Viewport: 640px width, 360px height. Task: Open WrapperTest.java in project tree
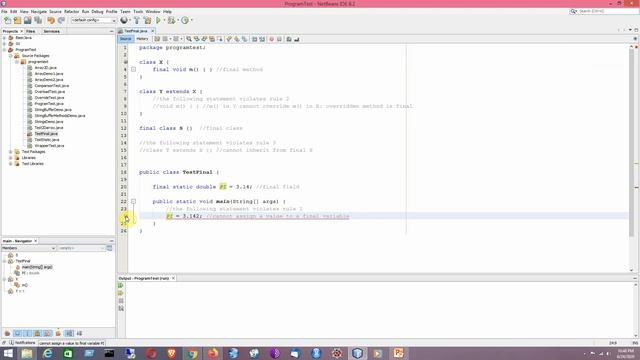coord(49,146)
